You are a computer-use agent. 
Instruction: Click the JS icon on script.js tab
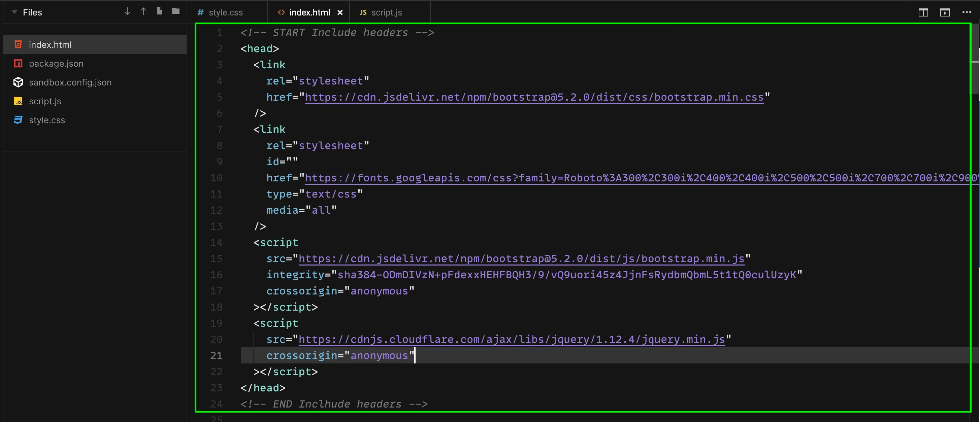pos(363,12)
